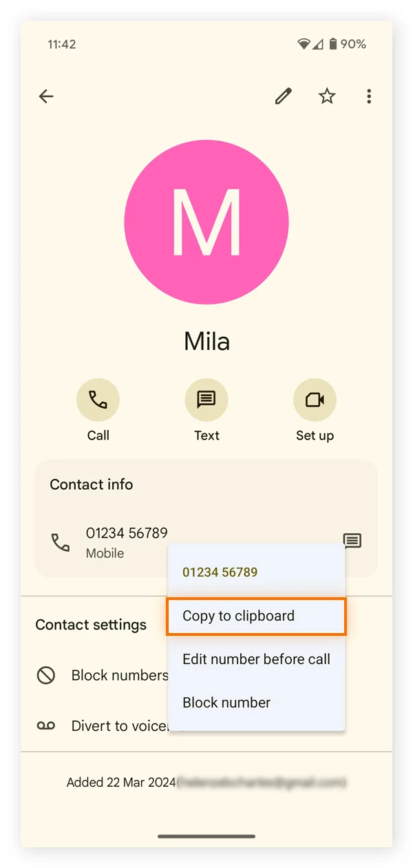Choose Edit number before call
Image resolution: width=413 pixels, height=868 pixels.
[256, 659]
